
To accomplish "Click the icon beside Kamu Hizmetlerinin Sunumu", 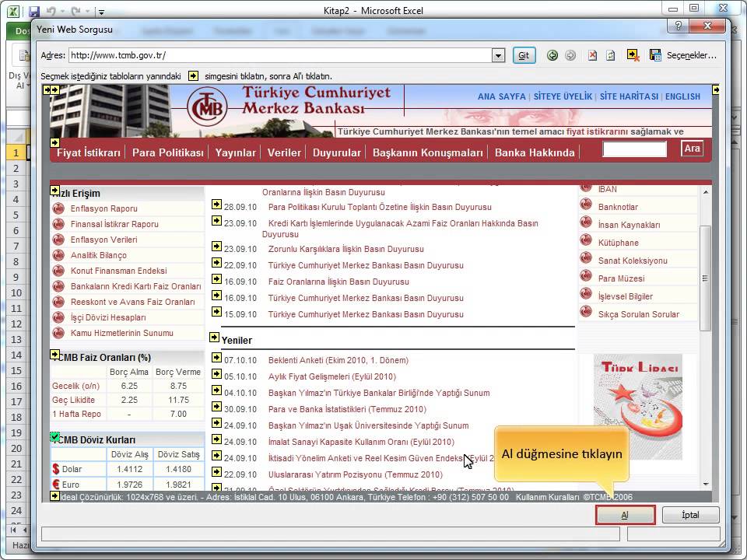I will click(58, 332).
